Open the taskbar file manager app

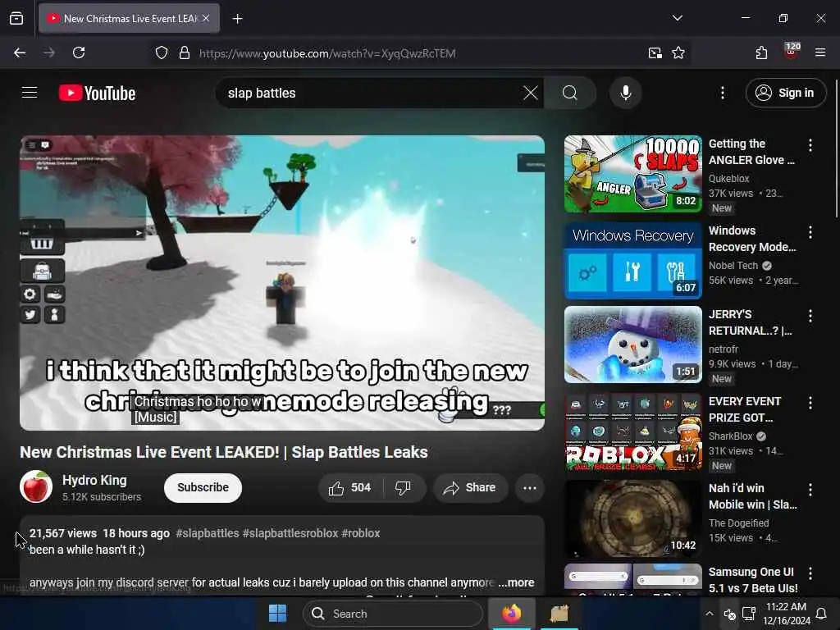(x=559, y=613)
